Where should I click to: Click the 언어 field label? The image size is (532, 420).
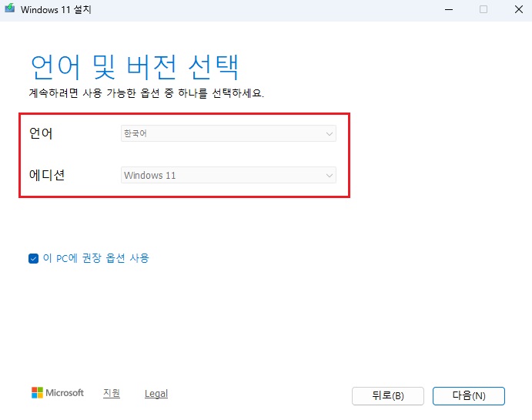click(41, 133)
